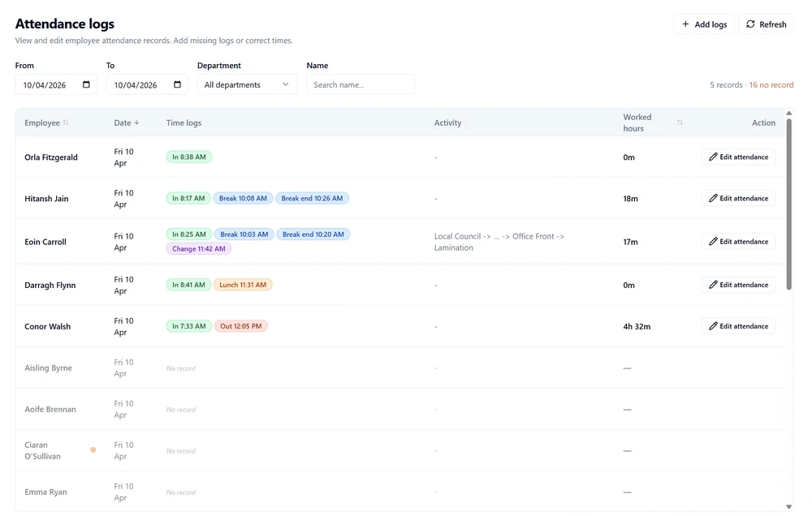The width and height of the screenshot is (812, 516).
Task: Click the 18m worked hours value
Action: pyautogui.click(x=630, y=199)
